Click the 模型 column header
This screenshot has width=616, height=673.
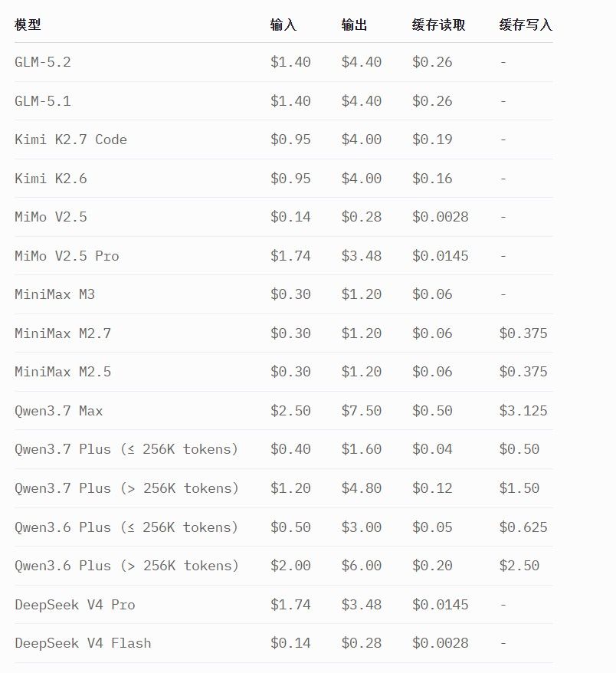coord(28,25)
